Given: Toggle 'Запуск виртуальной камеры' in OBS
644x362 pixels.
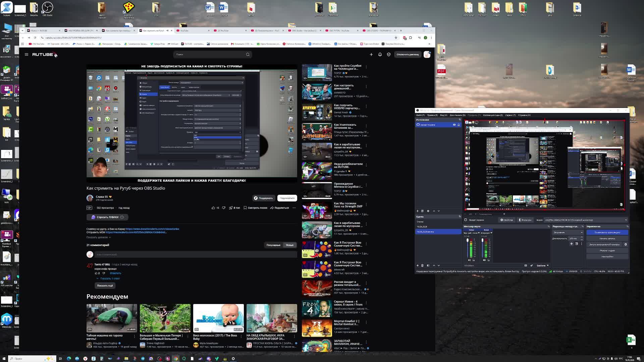Looking at the screenshot, I should (x=604, y=244).
